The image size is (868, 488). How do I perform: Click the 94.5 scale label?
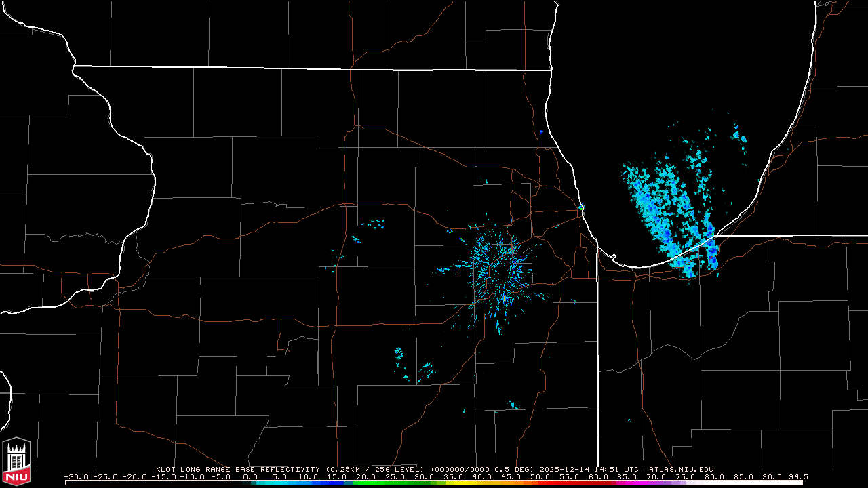[799, 477]
